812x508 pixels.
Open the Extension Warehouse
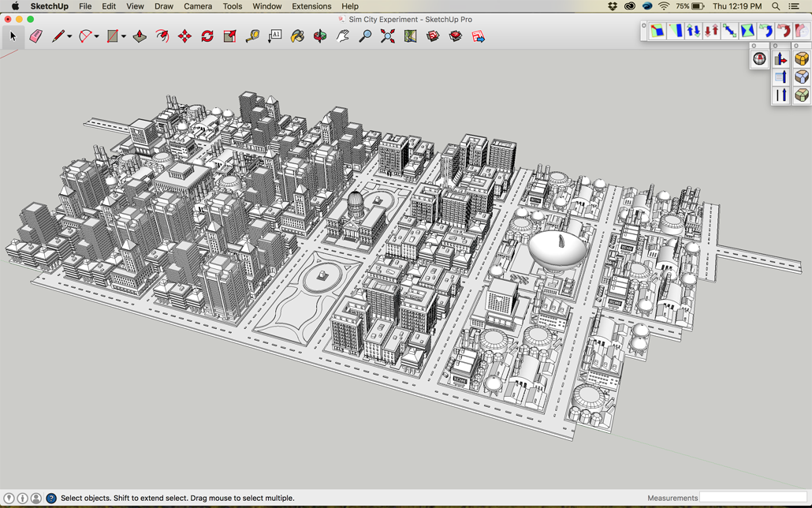[455, 36]
